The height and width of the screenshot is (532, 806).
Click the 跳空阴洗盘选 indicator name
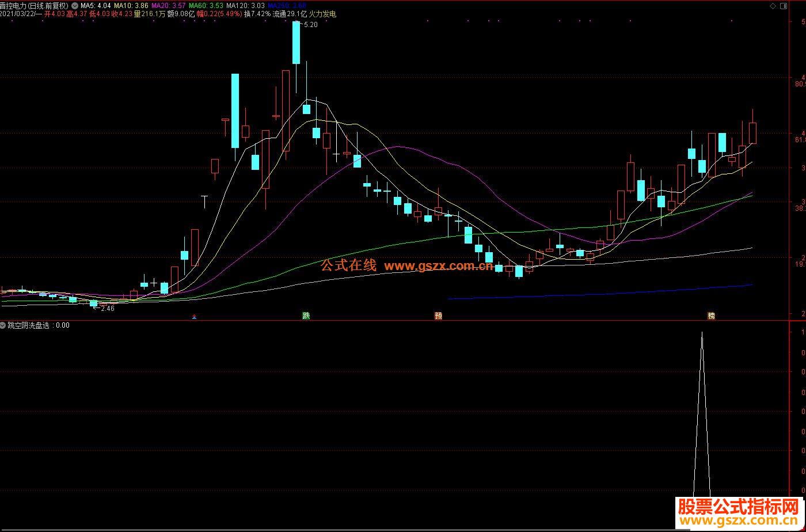pyautogui.click(x=28, y=325)
